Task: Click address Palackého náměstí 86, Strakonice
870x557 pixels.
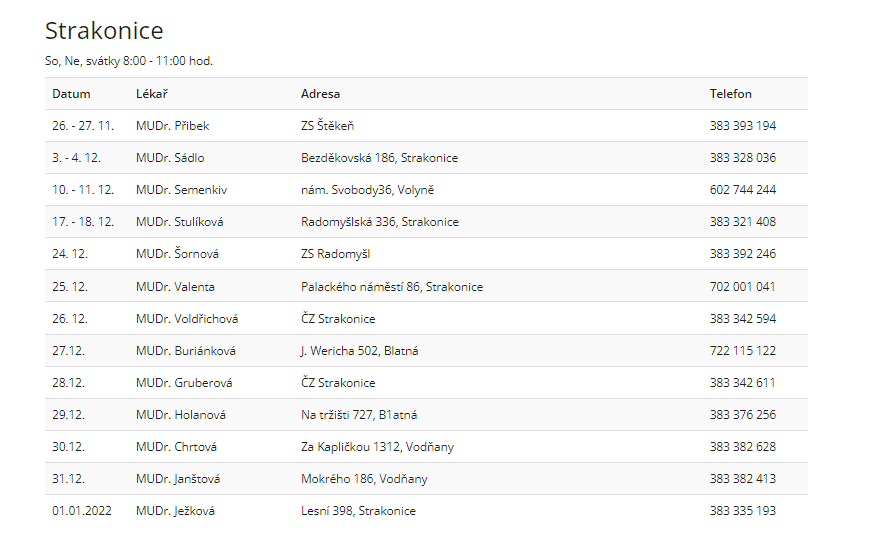Action: pos(392,287)
